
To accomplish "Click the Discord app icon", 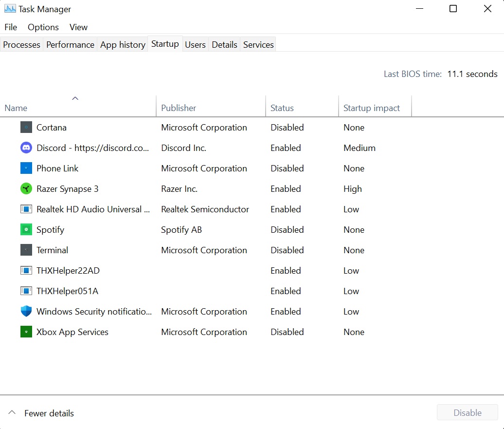I will pyautogui.click(x=26, y=148).
